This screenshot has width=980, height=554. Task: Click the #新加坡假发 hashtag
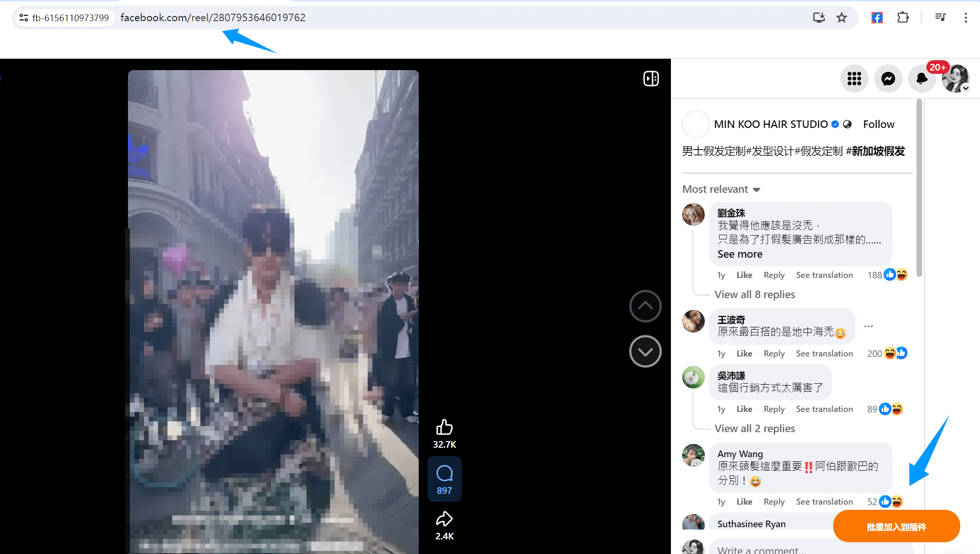point(875,151)
